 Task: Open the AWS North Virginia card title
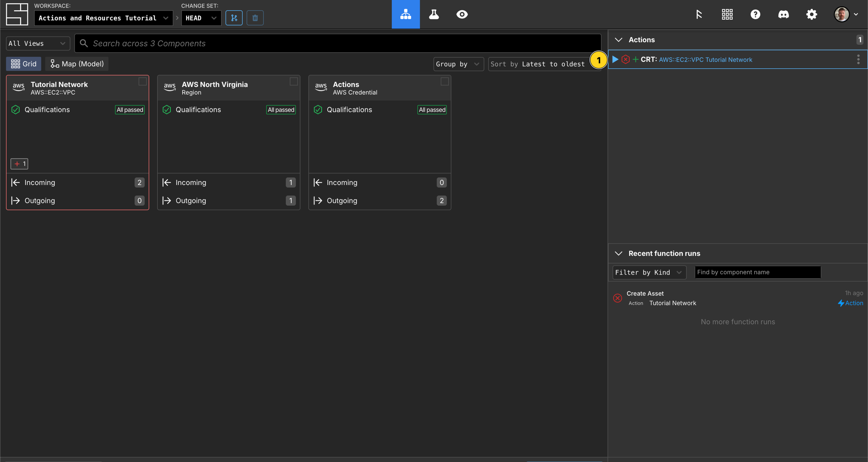215,84
